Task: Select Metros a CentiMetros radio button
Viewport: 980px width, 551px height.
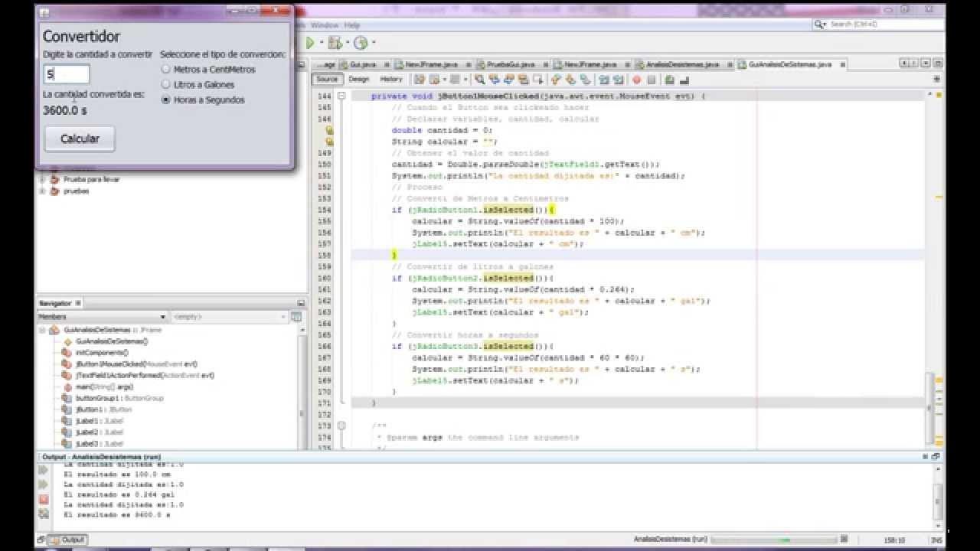Action: click(x=165, y=70)
